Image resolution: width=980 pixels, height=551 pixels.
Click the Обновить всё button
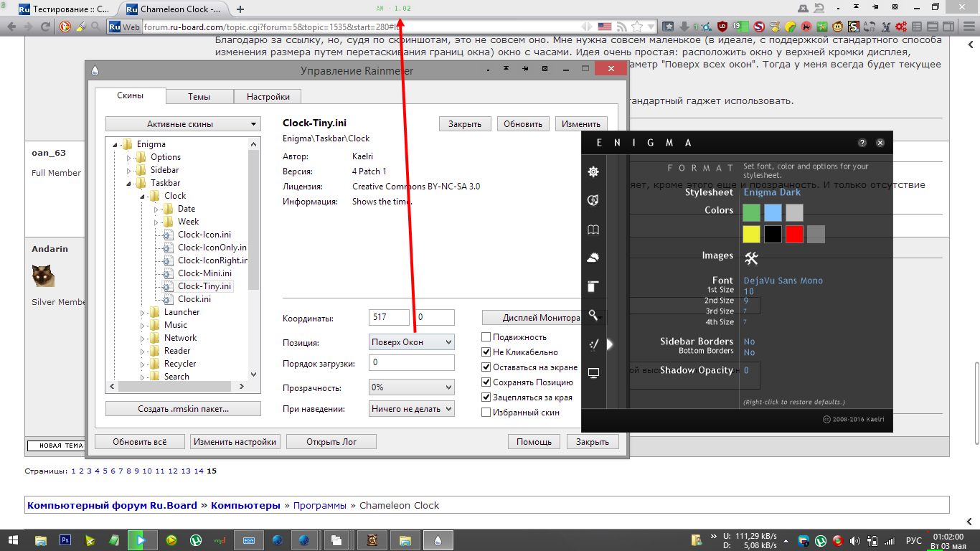pyautogui.click(x=140, y=442)
